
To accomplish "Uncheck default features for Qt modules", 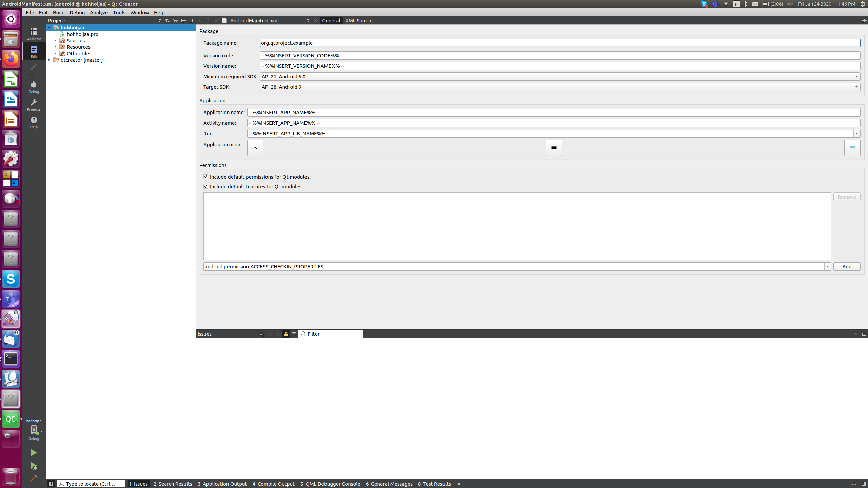I will click(x=206, y=186).
